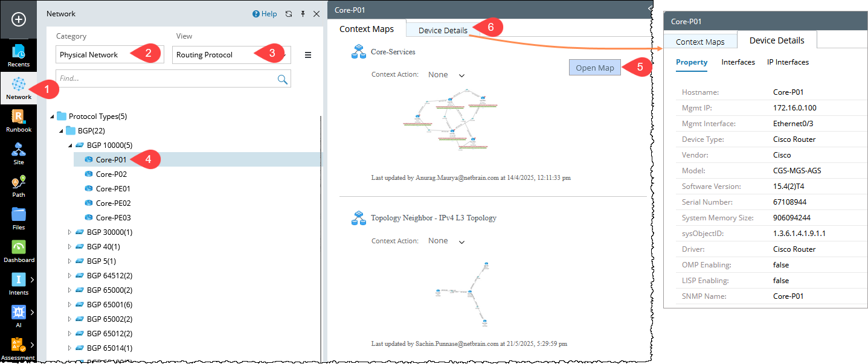The width and height of the screenshot is (868, 364).
Task: Open the Path sidebar icon
Action: coord(19,186)
